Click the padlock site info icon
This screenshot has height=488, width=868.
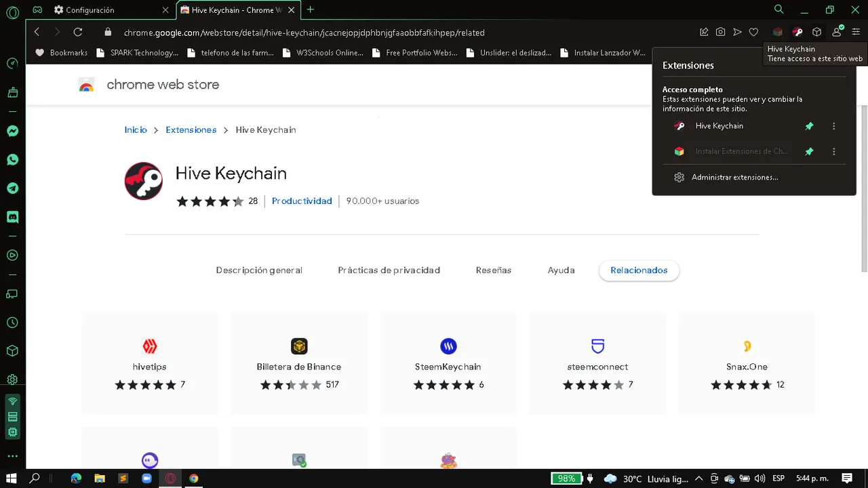(x=108, y=32)
